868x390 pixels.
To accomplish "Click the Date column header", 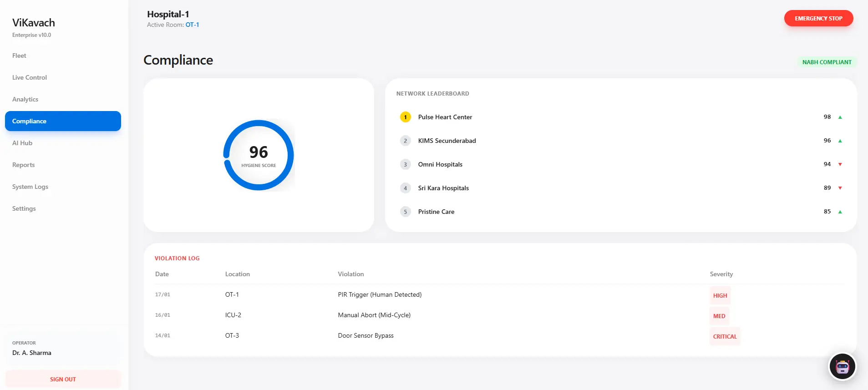I will 162,274.
